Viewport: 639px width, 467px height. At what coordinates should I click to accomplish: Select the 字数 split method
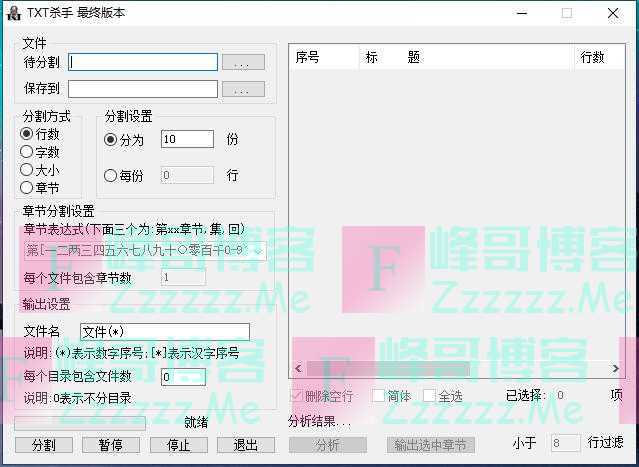27,152
